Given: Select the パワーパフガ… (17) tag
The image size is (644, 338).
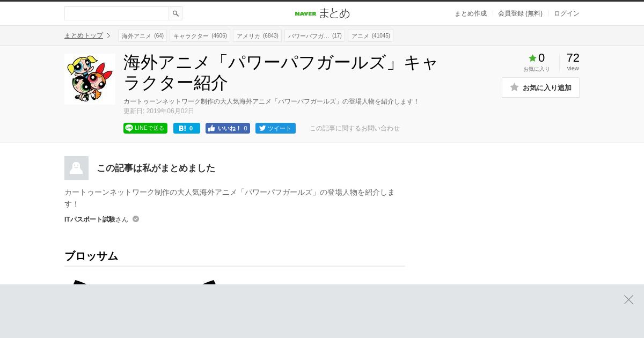Looking at the screenshot, I should (x=314, y=35).
